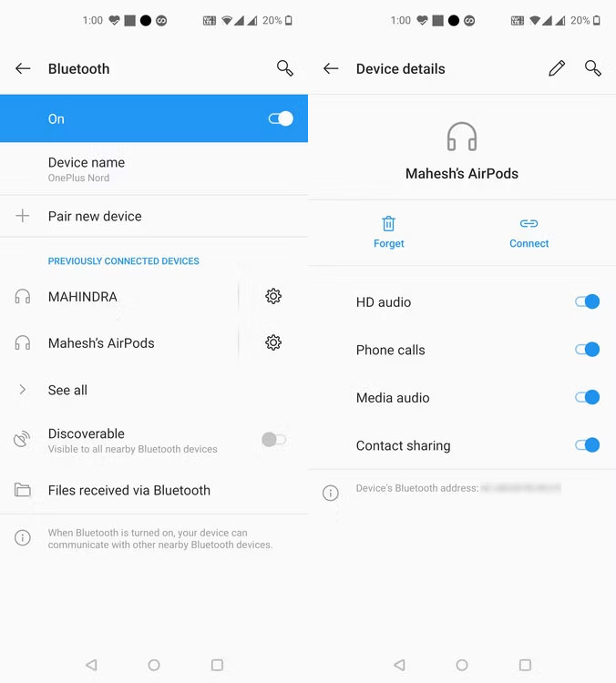Open settings gear for MAHINDRA device
616x683 pixels.
[x=273, y=296]
